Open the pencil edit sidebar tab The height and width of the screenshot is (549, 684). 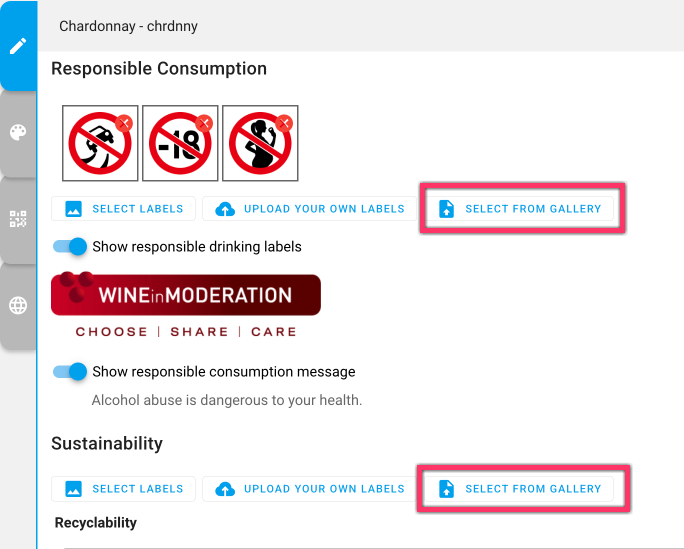pos(18,46)
